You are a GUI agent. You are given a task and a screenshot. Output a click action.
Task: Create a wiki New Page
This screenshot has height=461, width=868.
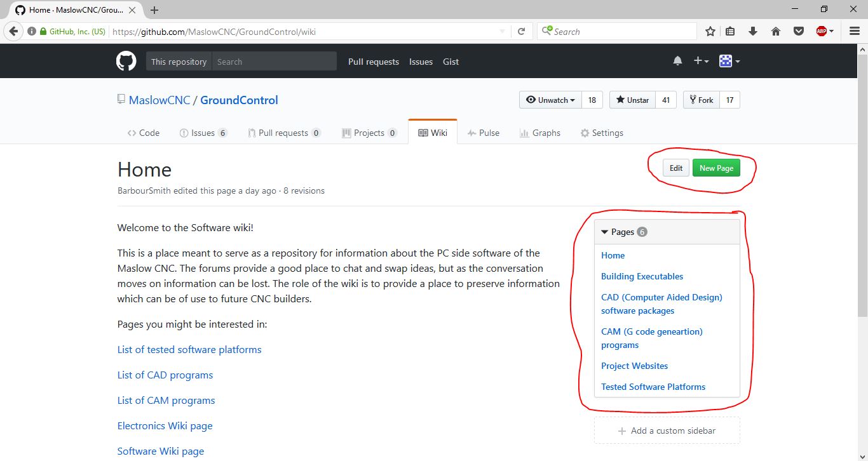tap(716, 168)
